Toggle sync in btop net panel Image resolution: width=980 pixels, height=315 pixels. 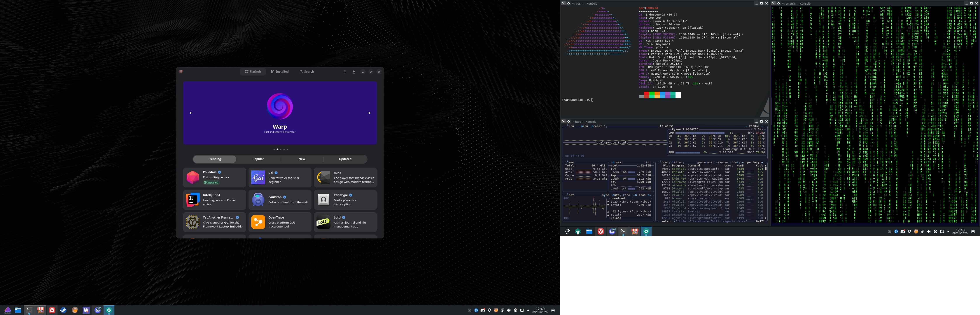click(x=605, y=195)
